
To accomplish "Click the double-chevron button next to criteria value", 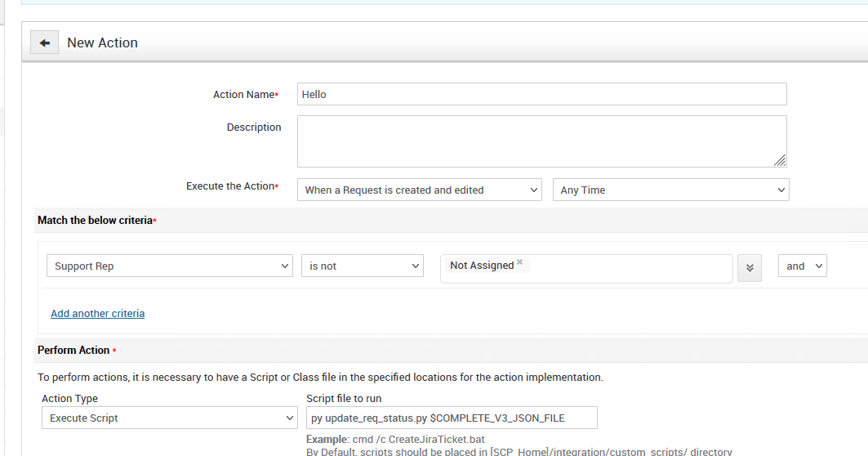I will click(x=749, y=267).
